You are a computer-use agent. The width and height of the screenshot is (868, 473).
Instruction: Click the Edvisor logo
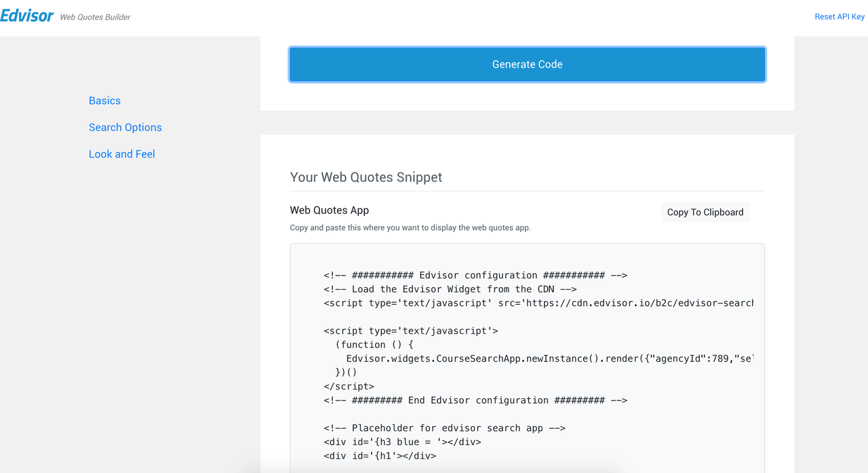click(27, 16)
